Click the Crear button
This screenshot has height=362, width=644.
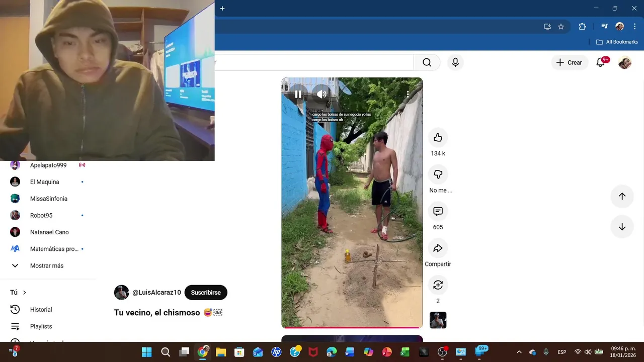click(569, 62)
